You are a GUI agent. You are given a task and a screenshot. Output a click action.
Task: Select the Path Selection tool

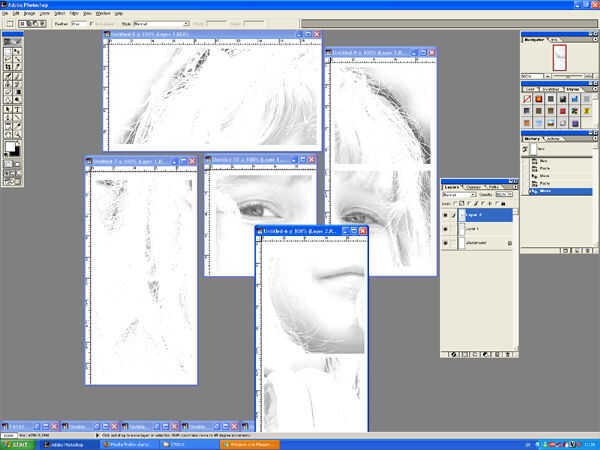[x=8, y=109]
